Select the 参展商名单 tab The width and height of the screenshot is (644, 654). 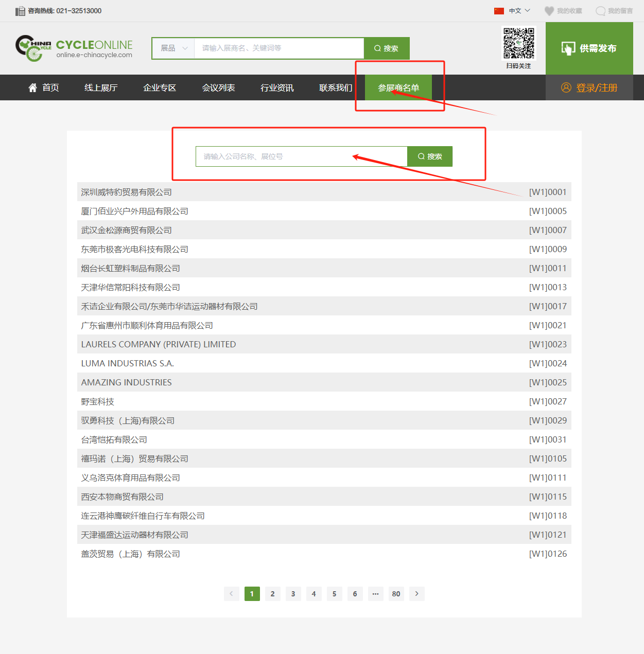click(x=398, y=87)
